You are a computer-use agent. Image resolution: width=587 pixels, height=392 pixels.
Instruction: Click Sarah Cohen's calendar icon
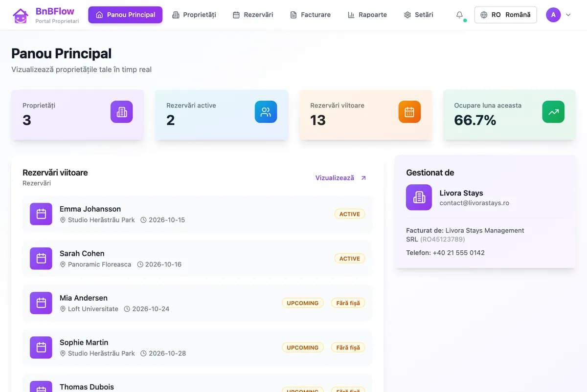(41, 259)
